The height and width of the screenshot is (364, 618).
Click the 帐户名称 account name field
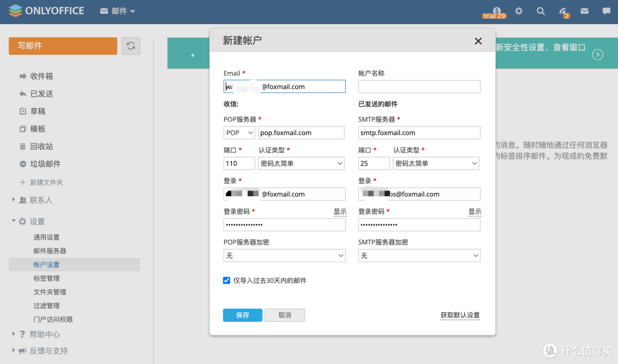pyautogui.click(x=419, y=87)
